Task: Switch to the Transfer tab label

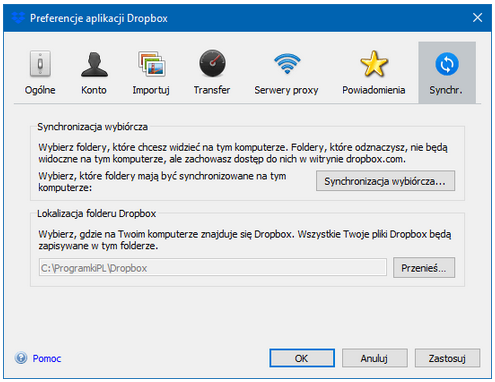Action: tap(212, 90)
